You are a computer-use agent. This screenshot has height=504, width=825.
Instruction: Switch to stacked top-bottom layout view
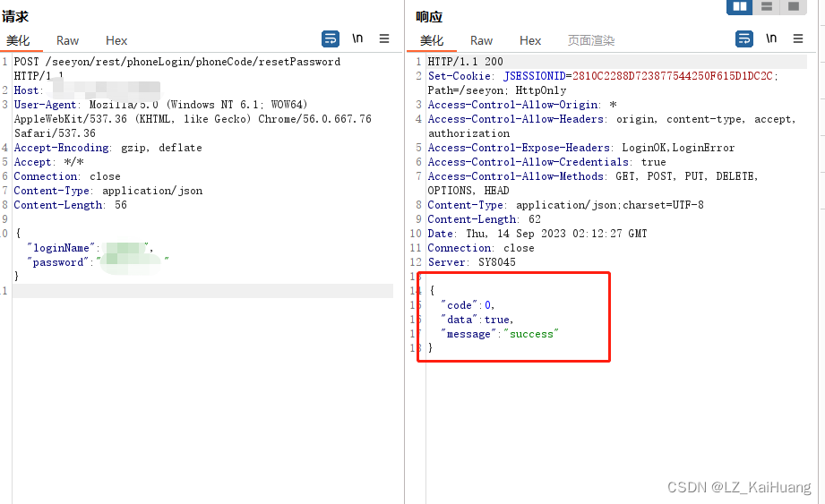tap(767, 7)
